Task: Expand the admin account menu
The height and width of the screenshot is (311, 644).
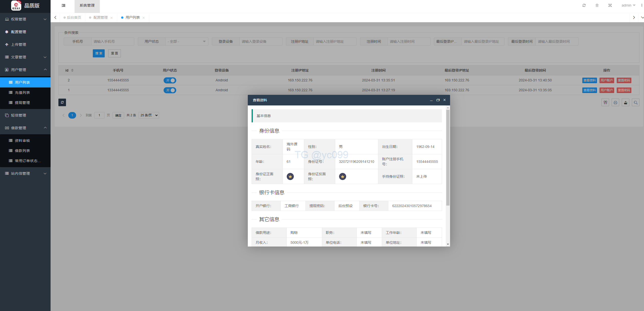Action: click(x=628, y=5)
